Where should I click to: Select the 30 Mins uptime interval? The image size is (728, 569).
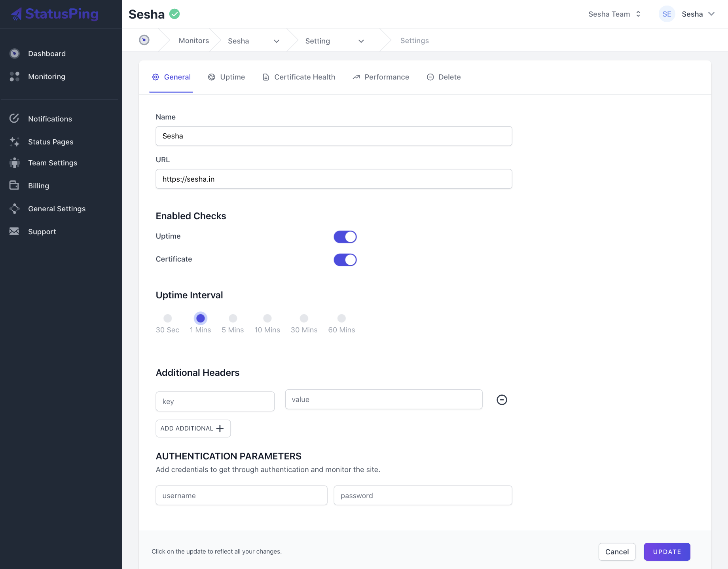tap(304, 318)
